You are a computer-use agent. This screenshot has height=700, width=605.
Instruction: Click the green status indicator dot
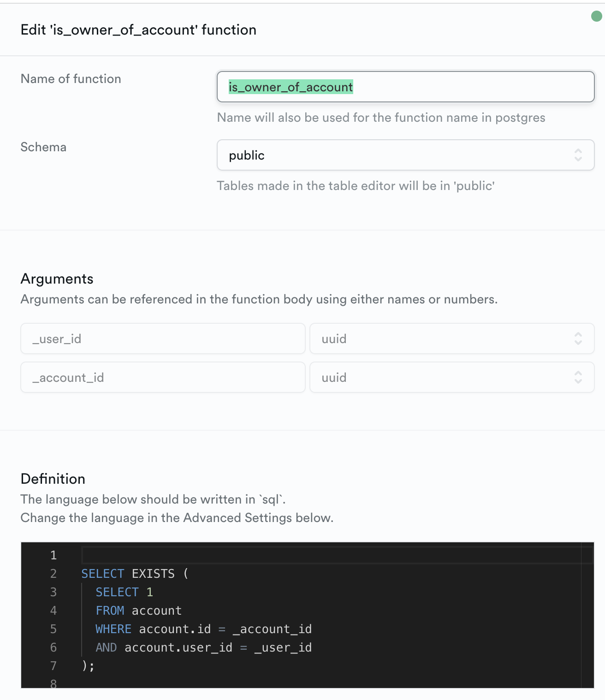coord(597,16)
